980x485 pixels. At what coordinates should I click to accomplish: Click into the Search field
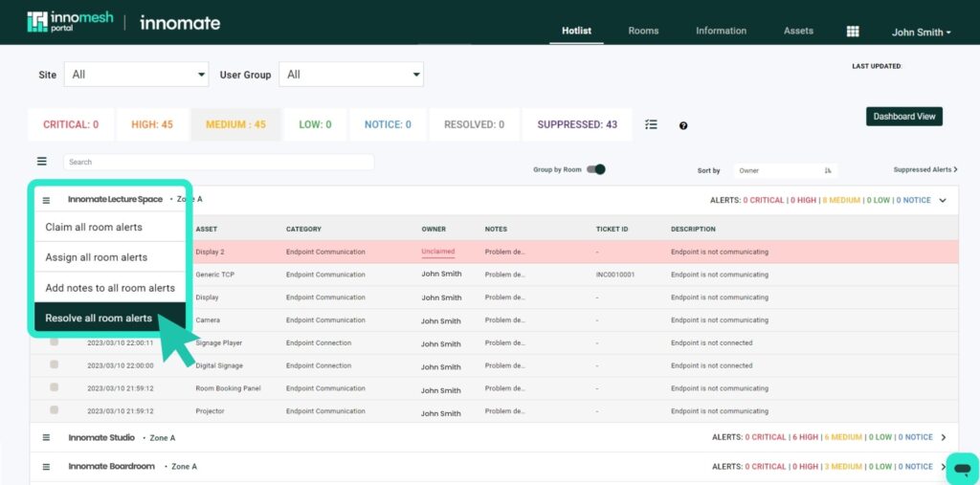pyautogui.click(x=219, y=162)
